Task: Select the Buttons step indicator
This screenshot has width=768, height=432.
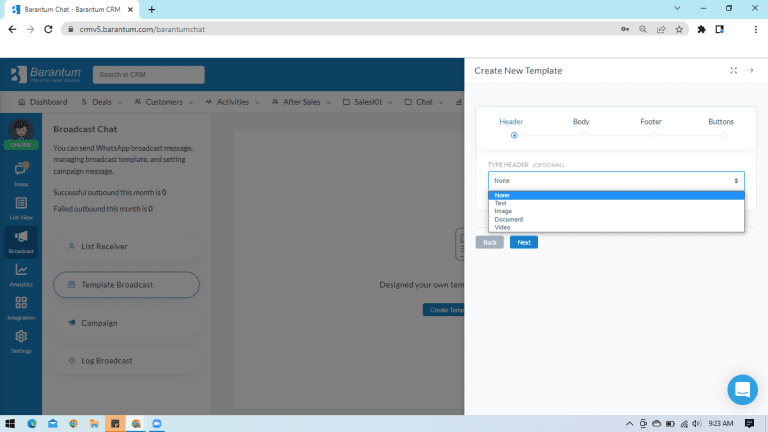Action: (x=723, y=135)
